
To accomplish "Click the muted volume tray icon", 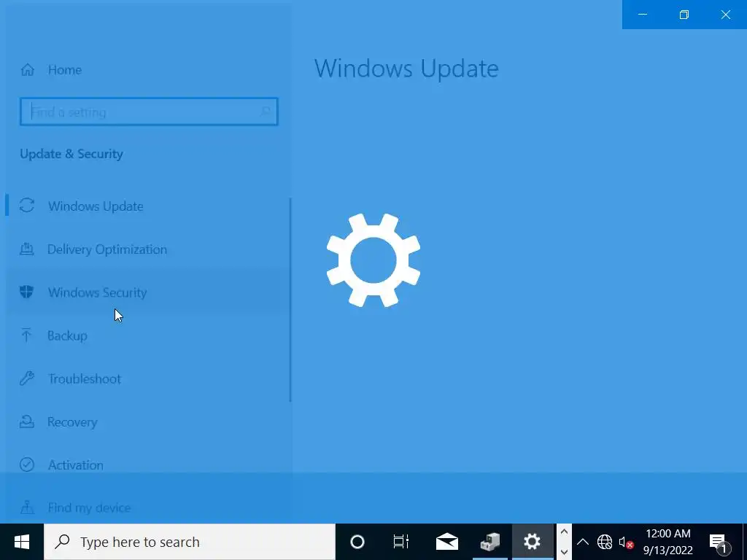I will [626, 542].
